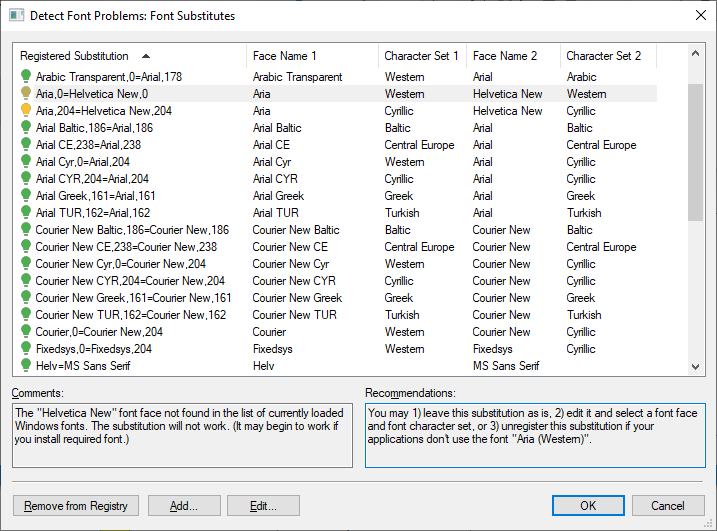Click the Face Name 2 column header
Image resolution: width=717 pixels, height=531 pixels.
click(x=514, y=56)
